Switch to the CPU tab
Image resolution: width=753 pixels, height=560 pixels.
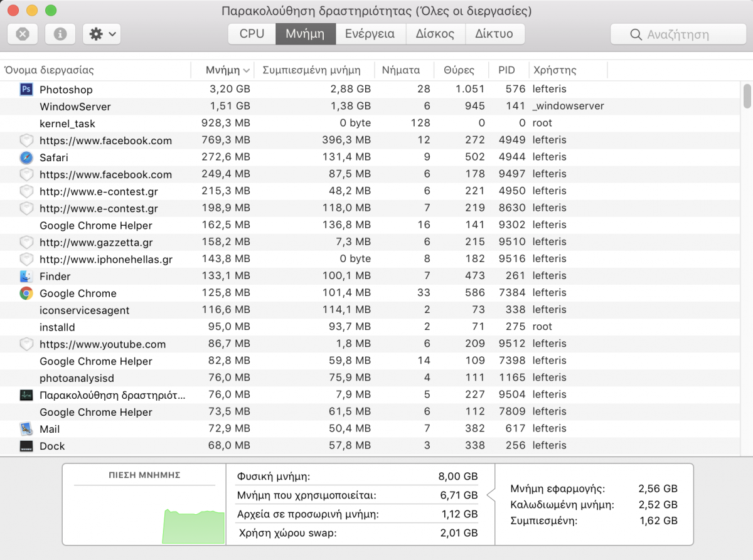[252, 34]
